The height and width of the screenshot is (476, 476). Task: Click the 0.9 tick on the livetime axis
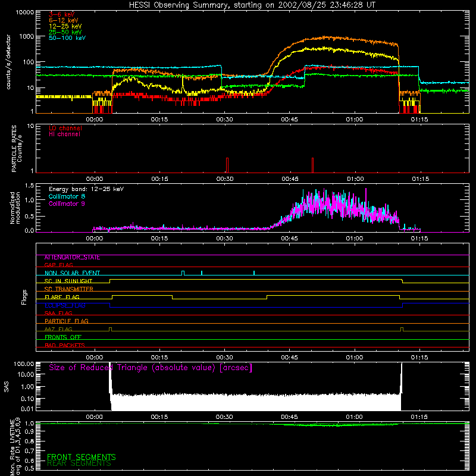(x=30, y=431)
